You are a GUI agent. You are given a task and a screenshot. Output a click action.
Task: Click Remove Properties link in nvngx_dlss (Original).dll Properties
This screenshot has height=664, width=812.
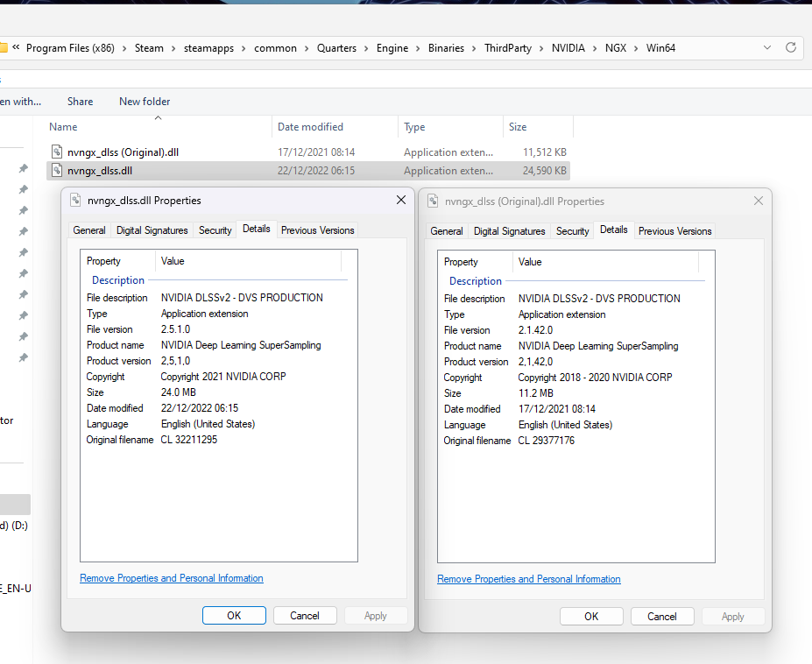click(529, 579)
